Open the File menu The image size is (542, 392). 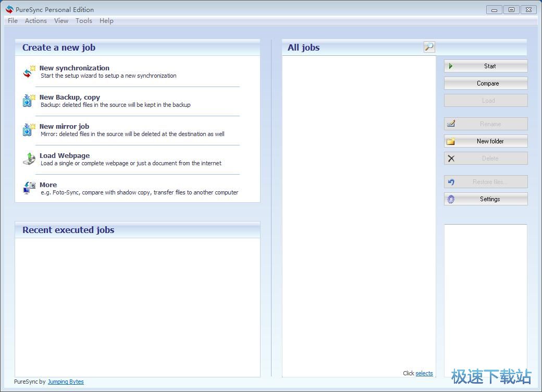pyautogui.click(x=13, y=21)
